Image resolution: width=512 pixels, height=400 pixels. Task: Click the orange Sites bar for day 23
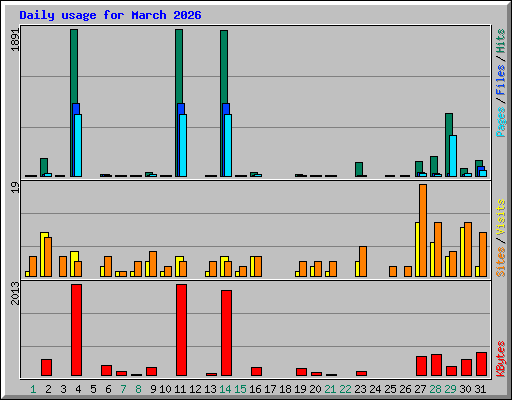point(363,261)
